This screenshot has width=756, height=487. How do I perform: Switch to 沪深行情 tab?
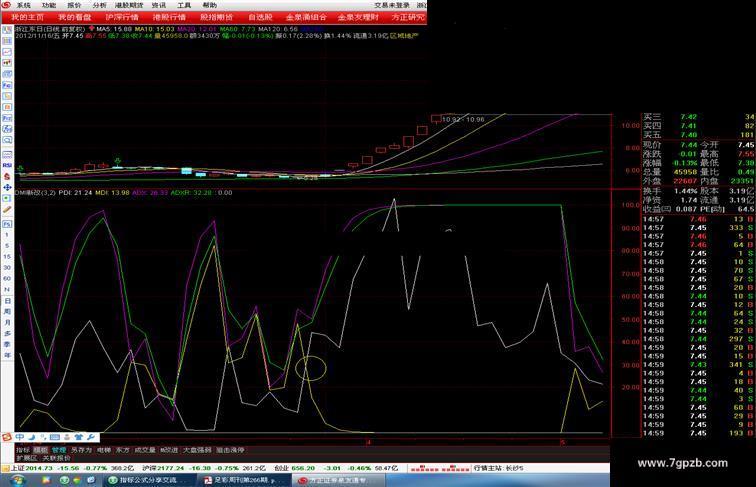click(122, 17)
